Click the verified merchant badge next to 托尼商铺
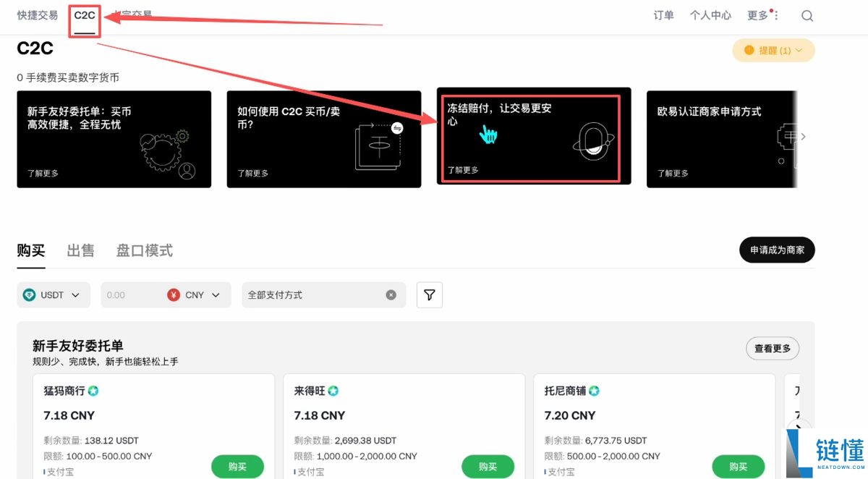Viewport: 868px width, 479px height. point(594,390)
